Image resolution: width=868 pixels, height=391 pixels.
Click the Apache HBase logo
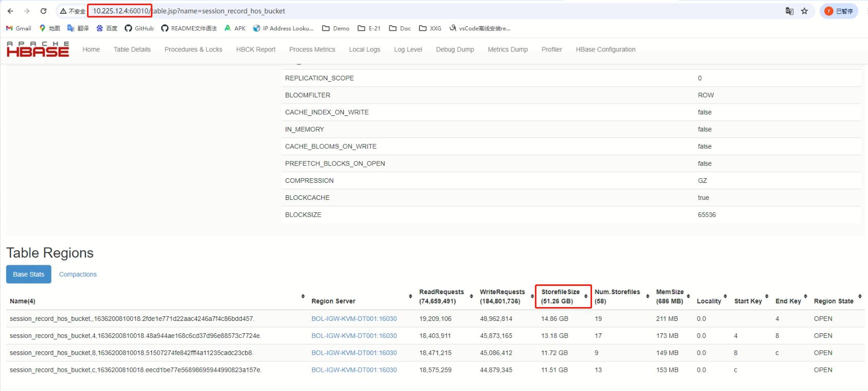pyautogui.click(x=38, y=49)
